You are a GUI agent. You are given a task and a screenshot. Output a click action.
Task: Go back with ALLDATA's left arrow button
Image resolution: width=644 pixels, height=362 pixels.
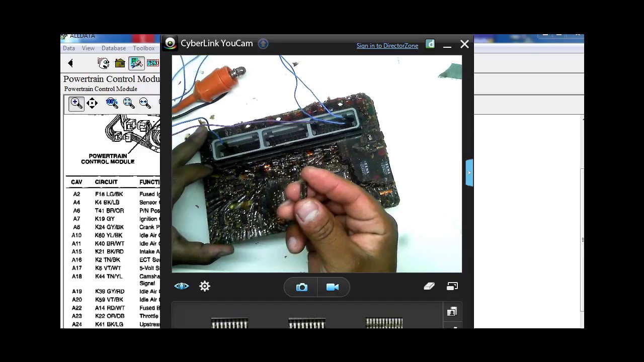[70, 63]
